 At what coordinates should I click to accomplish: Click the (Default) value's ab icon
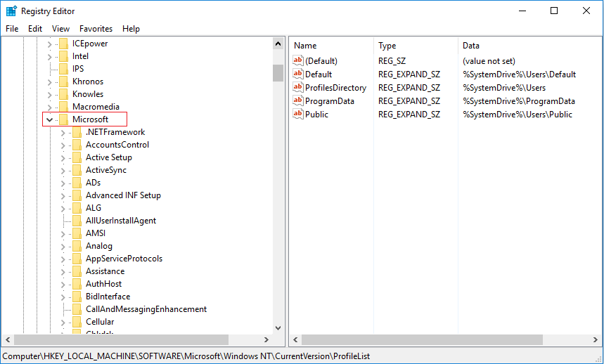pyautogui.click(x=298, y=61)
